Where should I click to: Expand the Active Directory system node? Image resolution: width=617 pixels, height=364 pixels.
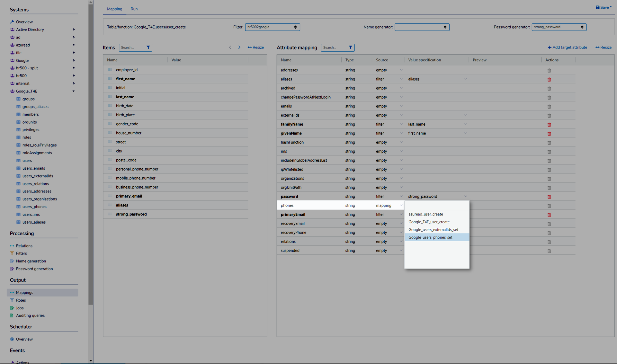(74, 30)
